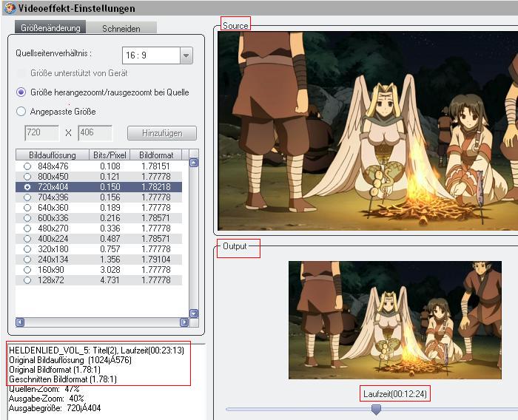This screenshot has height=420, width=518.
Task: Click the horizontal scrollbar's right arrow
Action: pos(184,322)
